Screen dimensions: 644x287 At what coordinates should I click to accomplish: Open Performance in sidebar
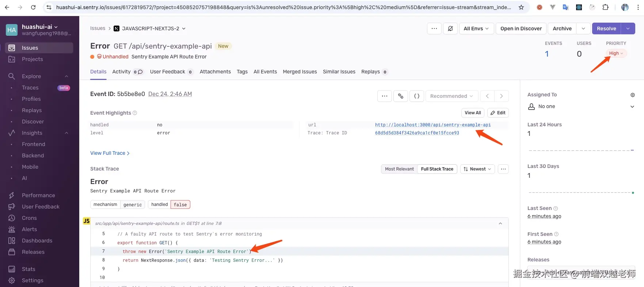39,195
